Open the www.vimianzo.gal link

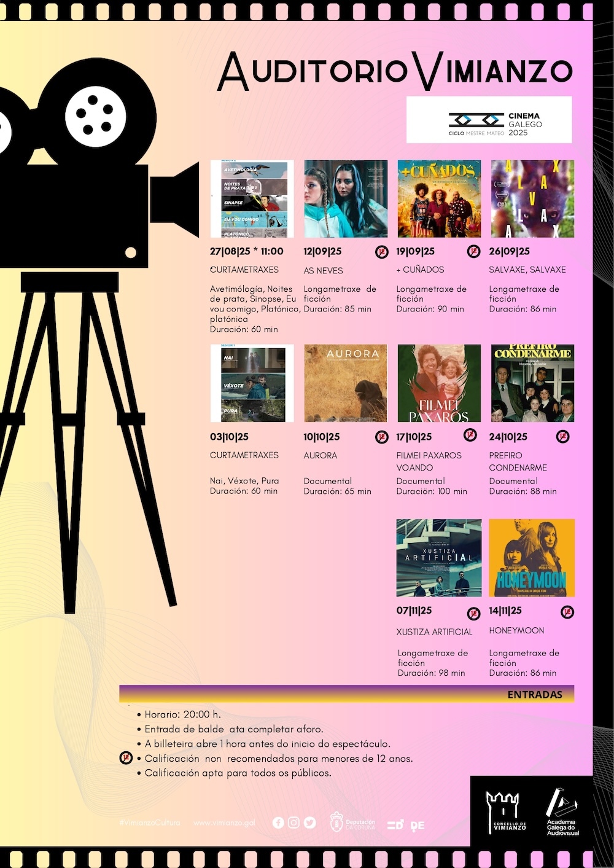pyautogui.click(x=224, y=823)
